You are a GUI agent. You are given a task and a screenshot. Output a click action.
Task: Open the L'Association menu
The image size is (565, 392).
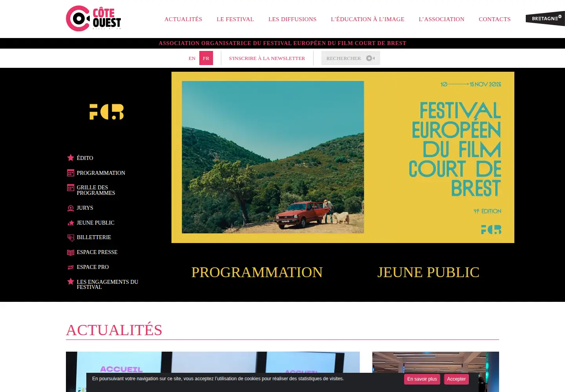click(x=441, y=19)
